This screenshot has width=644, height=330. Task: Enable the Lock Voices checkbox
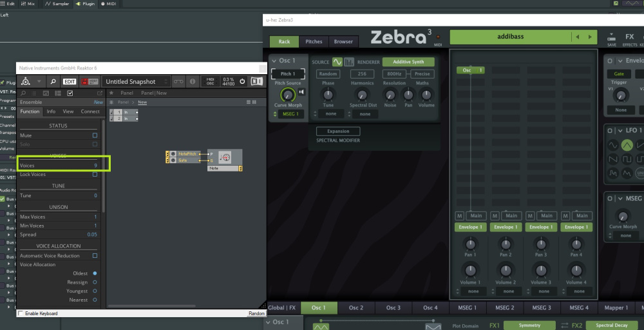coord(95,174)
